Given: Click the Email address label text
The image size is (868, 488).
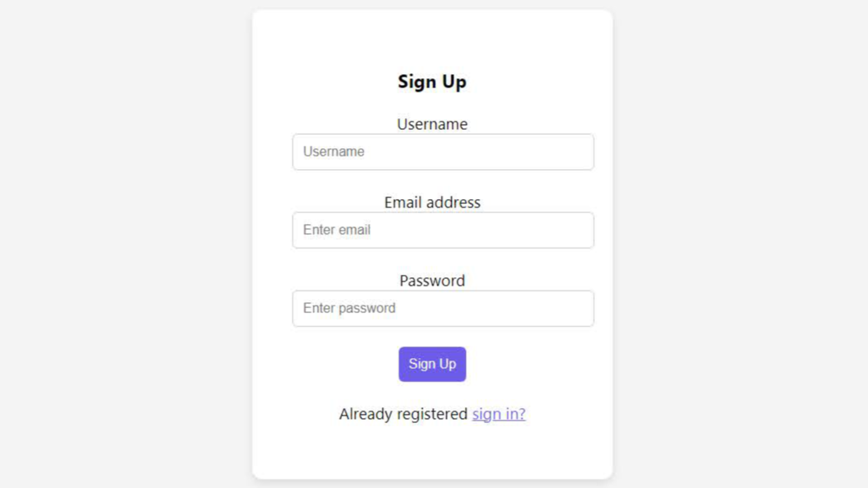Looking at the screenshot, I should click(x=432, y=202).
